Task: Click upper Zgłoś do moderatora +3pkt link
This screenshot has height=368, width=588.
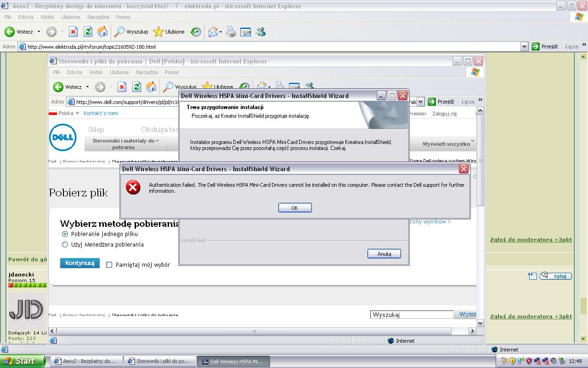Action: coord(531,240)
